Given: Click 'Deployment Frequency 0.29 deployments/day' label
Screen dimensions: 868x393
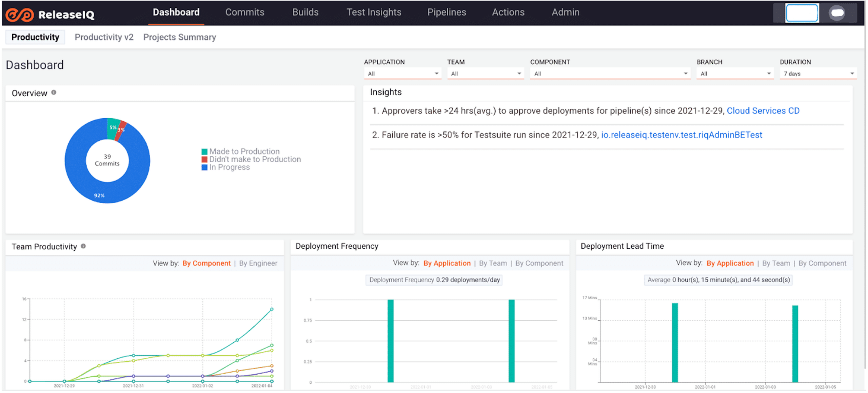Looking at the screenshot, I should 434,280.
